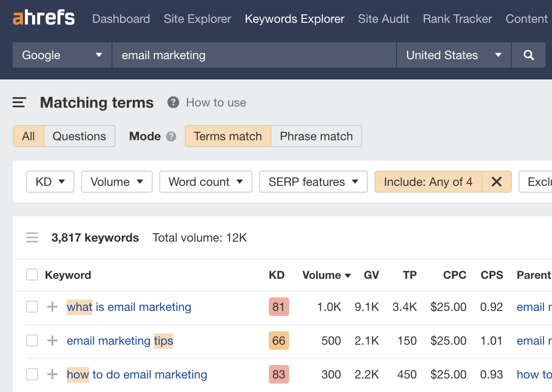The width and height of the screenshot is (552, 392).
Task: Expand details for email marketing tips
Action: (x=52, y=340)
